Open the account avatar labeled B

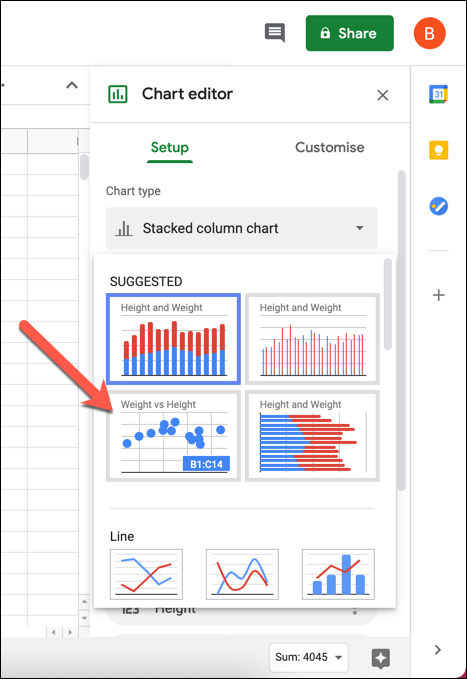pos(429,33)
